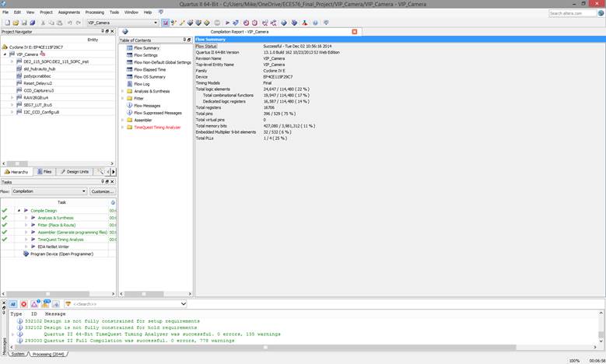The height and width of the screenshot is (364, 606).
Task: Click the Flow Messages info icon
Action: [129, 106]
